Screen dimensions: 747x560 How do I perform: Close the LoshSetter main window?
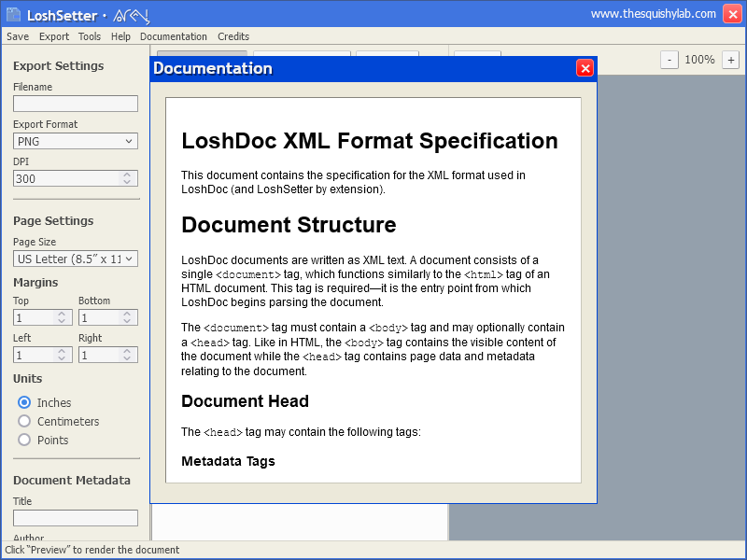coord(733,14)
